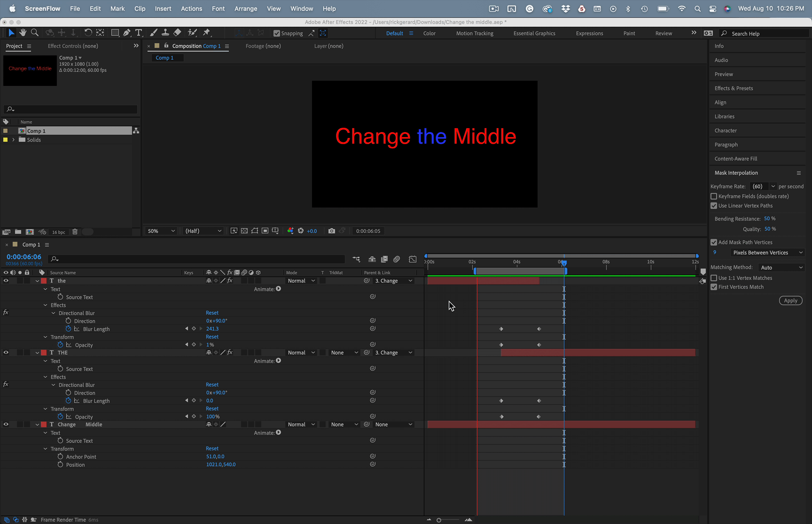Open the Graph Editor
The height and width of the screenshot is (524, 812).
pyautogui.click(x=413, y=259)
